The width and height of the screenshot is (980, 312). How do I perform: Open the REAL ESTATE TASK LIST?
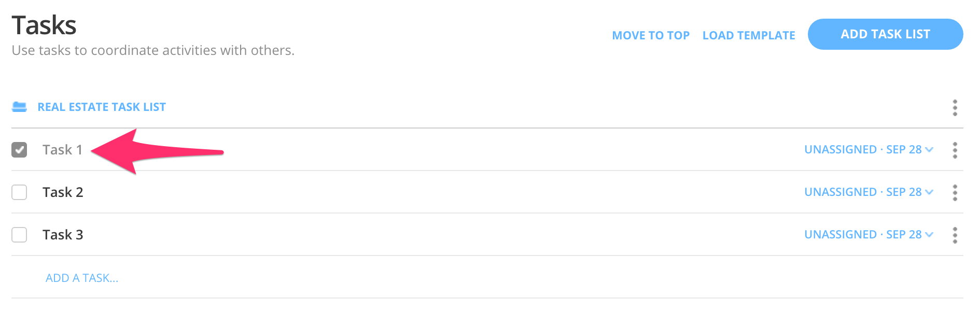point(101,107)
